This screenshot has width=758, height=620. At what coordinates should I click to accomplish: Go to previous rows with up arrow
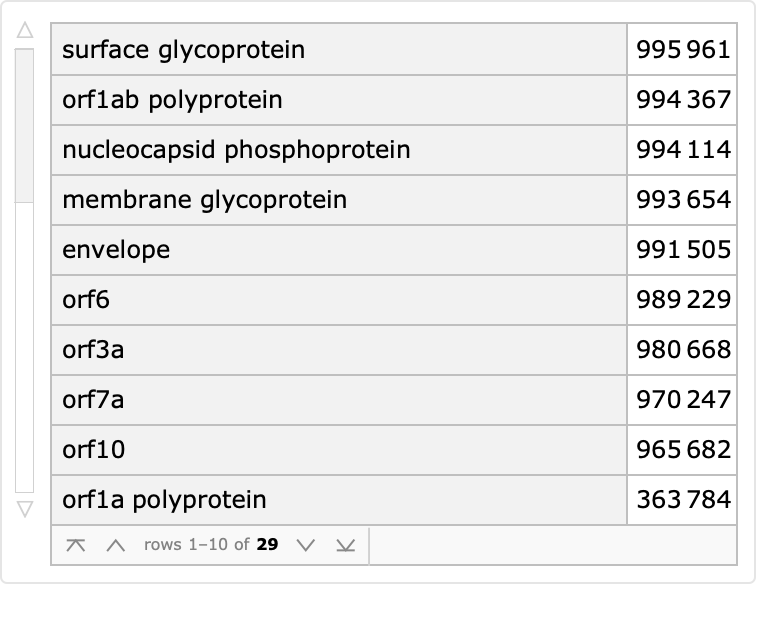[x=116, y=545]
